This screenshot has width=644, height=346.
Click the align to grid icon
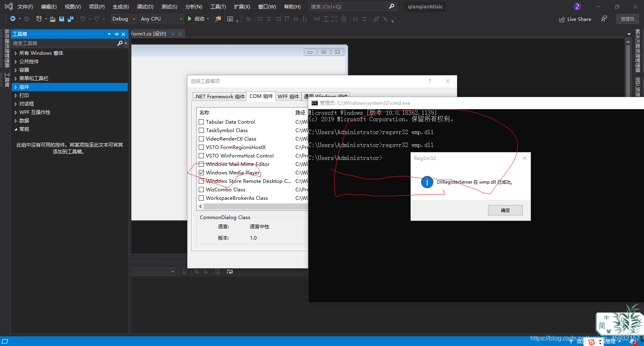pyautogui.click(x=248, y=19)
